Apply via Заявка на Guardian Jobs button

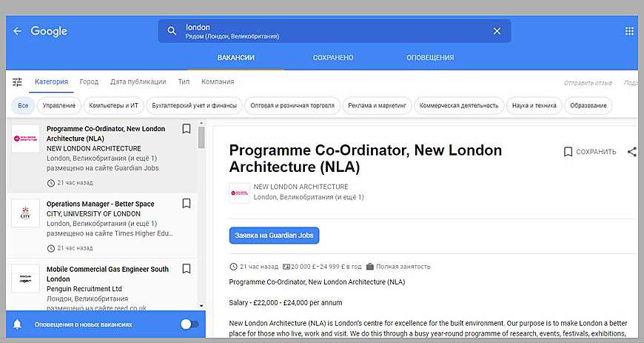[274, 236]
